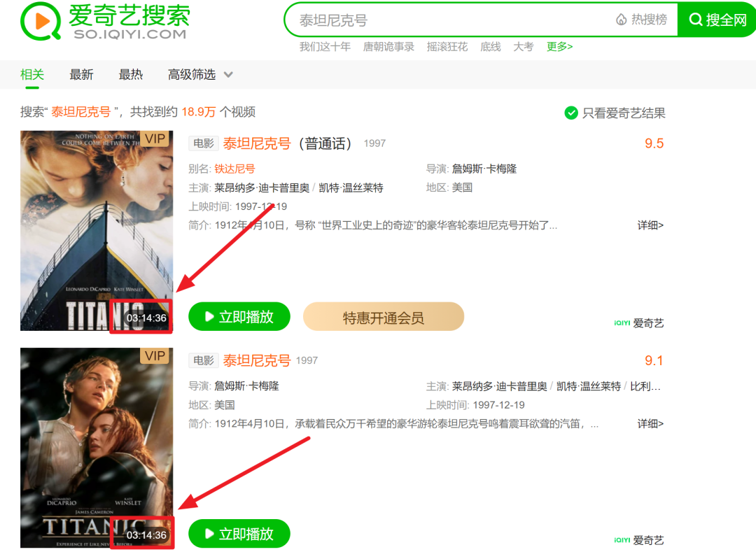Open director 詹姆斯·卡梅隆 link in first result
The height and width of the screenshot is (559, 756).
(x=484, y=169)
